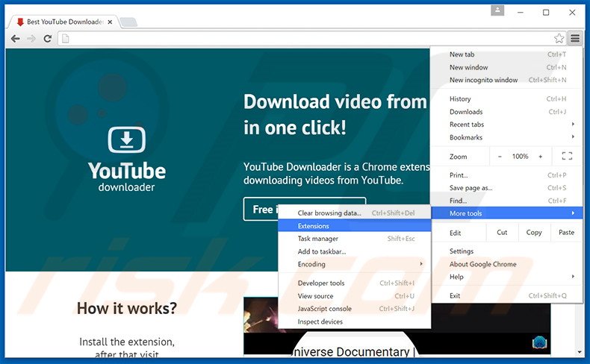Image resolution: width=590 pixels, height=364 pixels.
Task: Expand Bookmarks submenu
Action: (507, 137)
